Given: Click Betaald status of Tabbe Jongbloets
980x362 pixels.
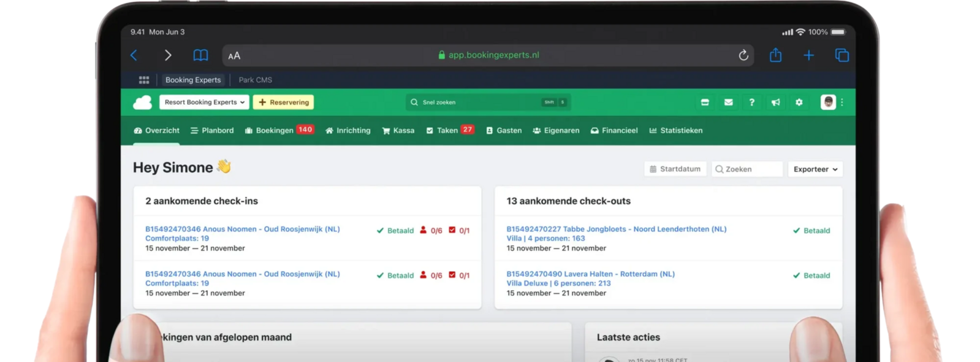Looking at the screenshot, I should (x=811, y=231).
